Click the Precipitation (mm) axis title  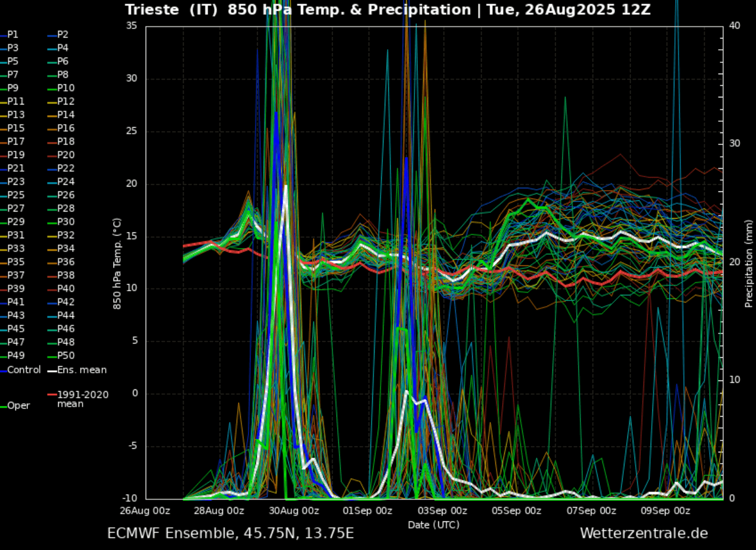(749, 263)
